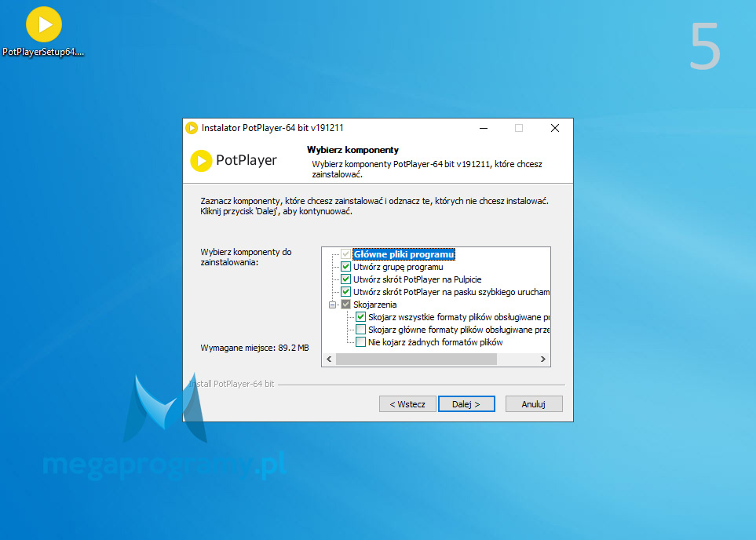Click the '< Wstecz' back button
The height and width of the screenshot is (540, 756).
coord(407,404)
